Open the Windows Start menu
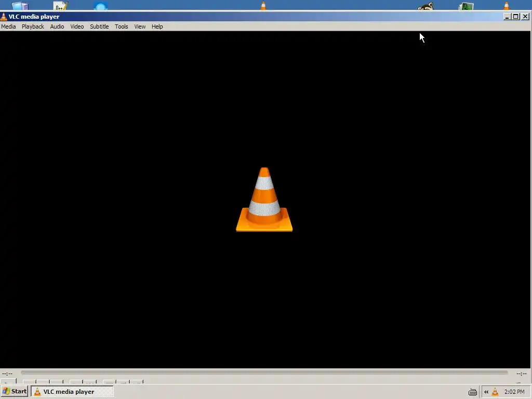The width and height of the screenshot is (532, 399). pyautogui.click(x=14, y=391)
